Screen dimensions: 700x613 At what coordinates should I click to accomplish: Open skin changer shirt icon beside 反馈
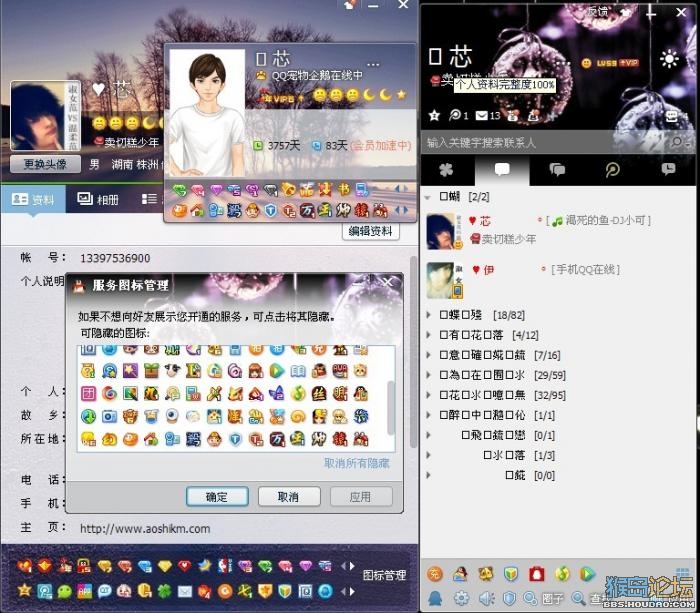tap(627, 12)
